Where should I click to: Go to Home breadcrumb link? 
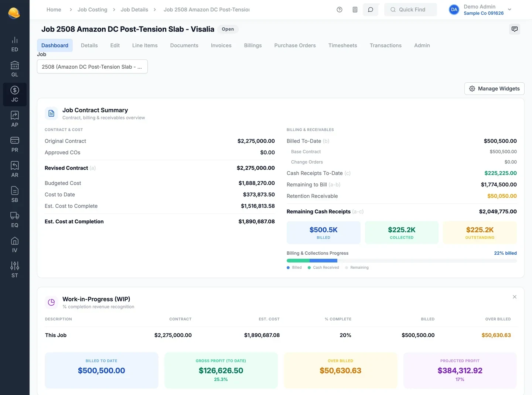click(x=54, y=10)
